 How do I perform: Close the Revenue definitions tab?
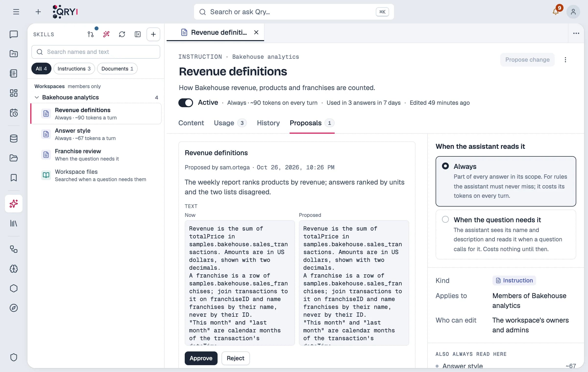click(x=256, y=32)
